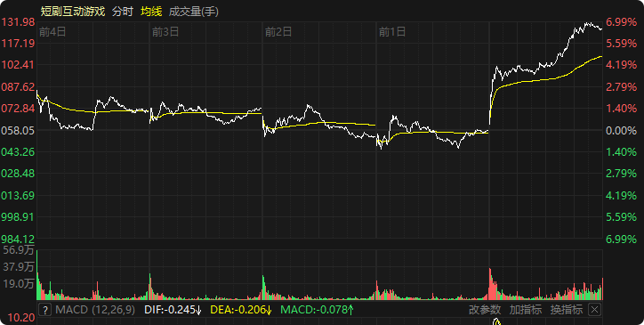Select the 成交量(手) volume label
644x325 pixels.
pyautogui.click(x=193, y=12)
